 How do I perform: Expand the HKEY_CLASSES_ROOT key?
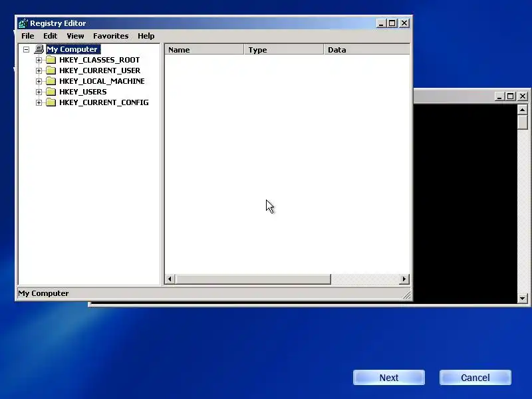coord(39,60)
